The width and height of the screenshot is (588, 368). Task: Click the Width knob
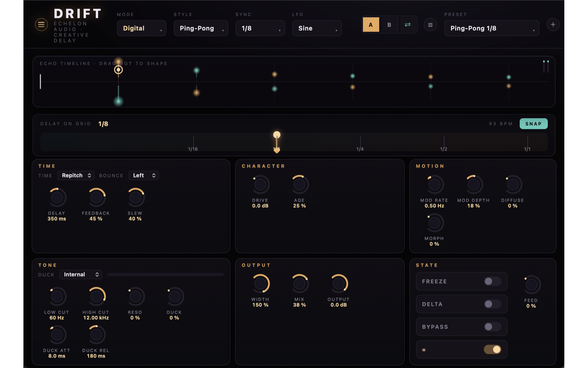(x=260, y=284)
